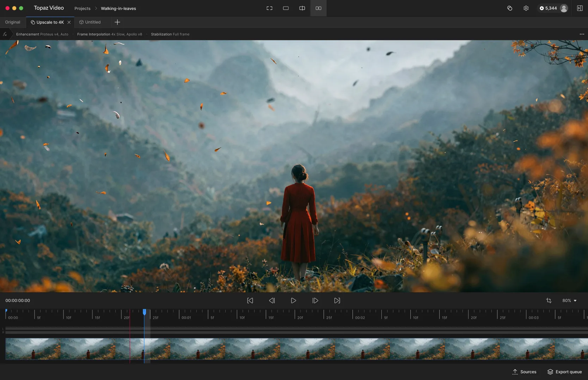
Task: Activate the crop tool icon
Action: [549, 301]
